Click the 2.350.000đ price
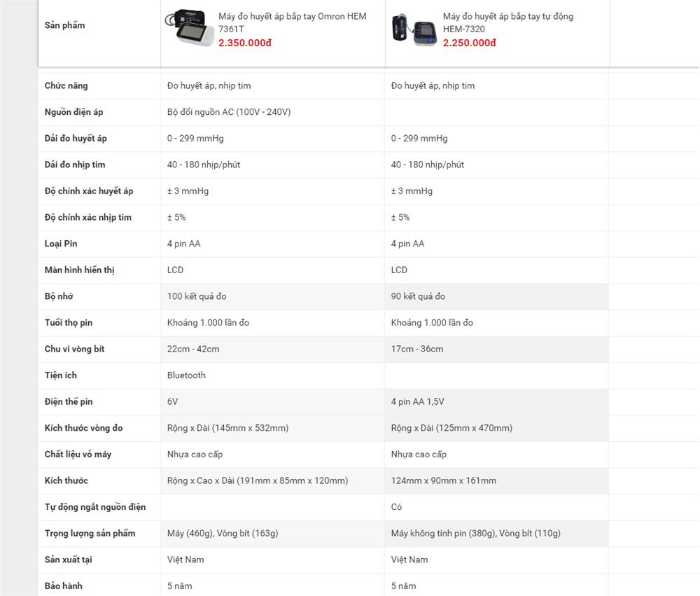700x596 pixels. point(245,43)
